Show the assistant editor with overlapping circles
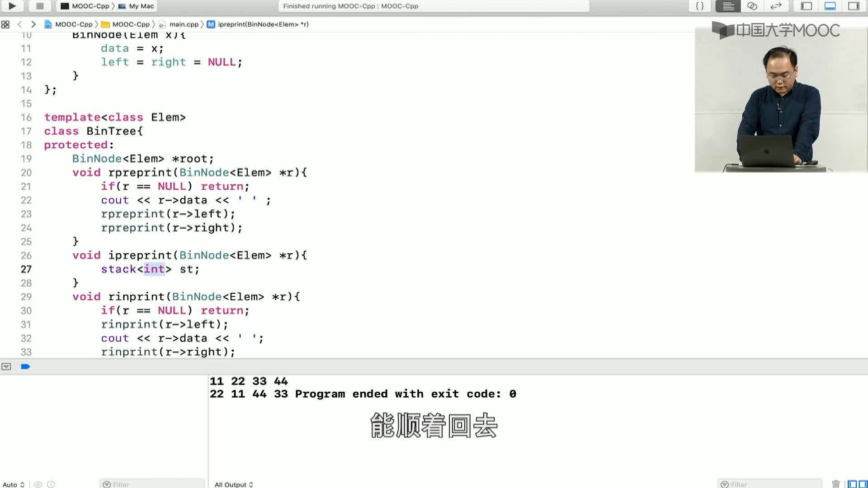Image resolution: width=868 pixels, height=488 pixels. tap(752, 6)
